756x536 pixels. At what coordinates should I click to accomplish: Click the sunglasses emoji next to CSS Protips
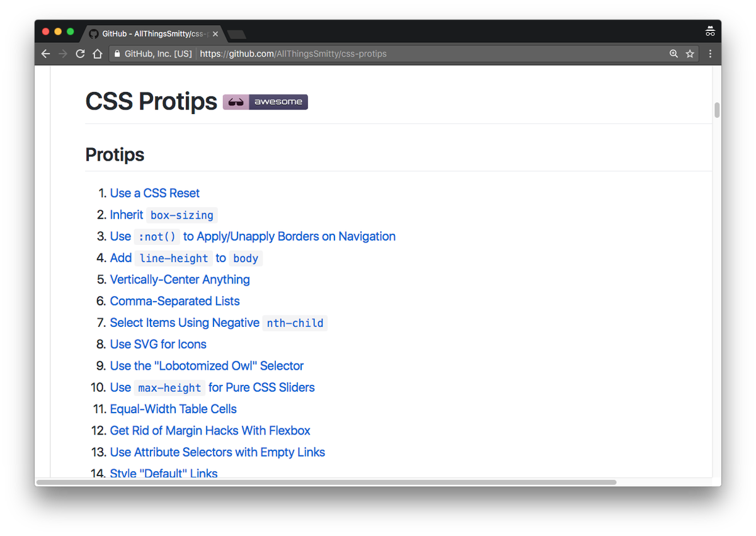tap(235, 101)
